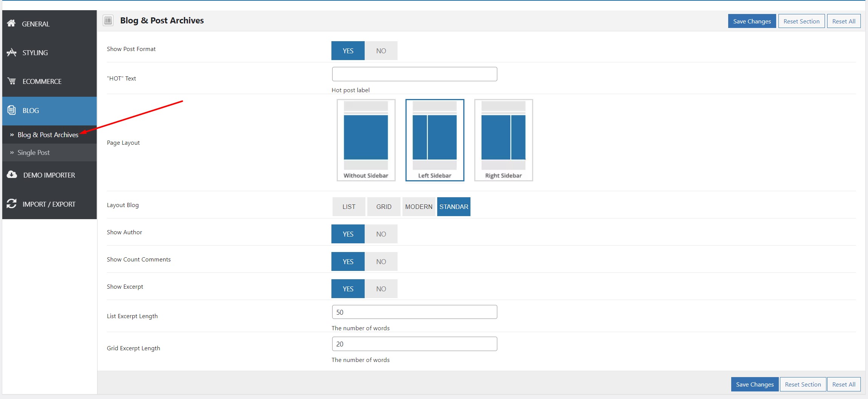
Task: Choose STANDAR blog layout
Action: [x=454, y=207]
